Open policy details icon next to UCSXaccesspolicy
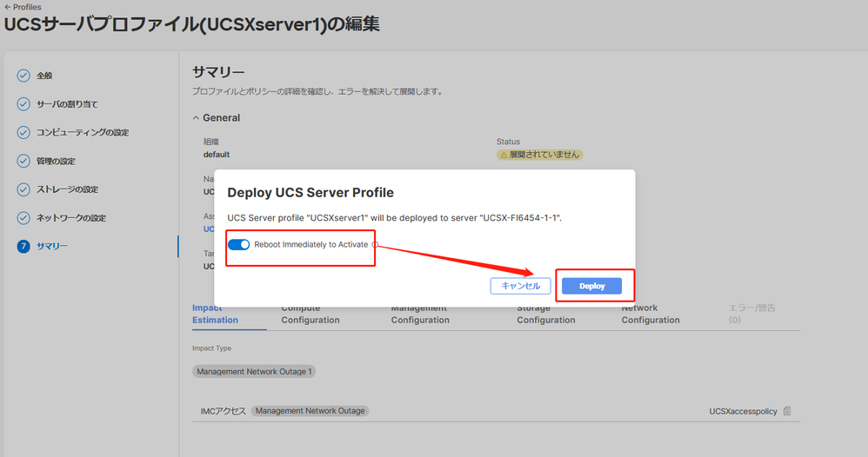The image size is (868, 457). coord(787,411)
